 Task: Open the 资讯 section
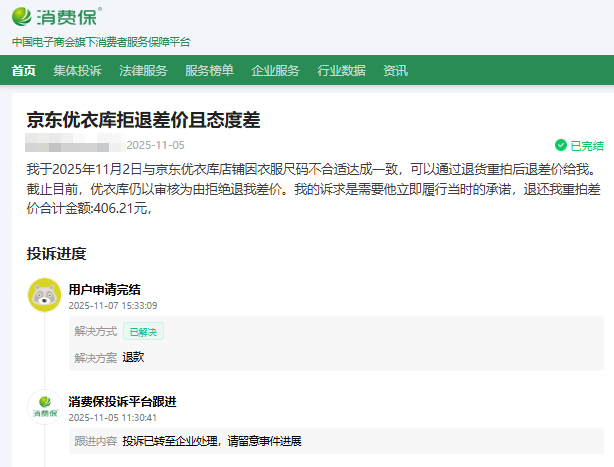[x=395, y=70]
